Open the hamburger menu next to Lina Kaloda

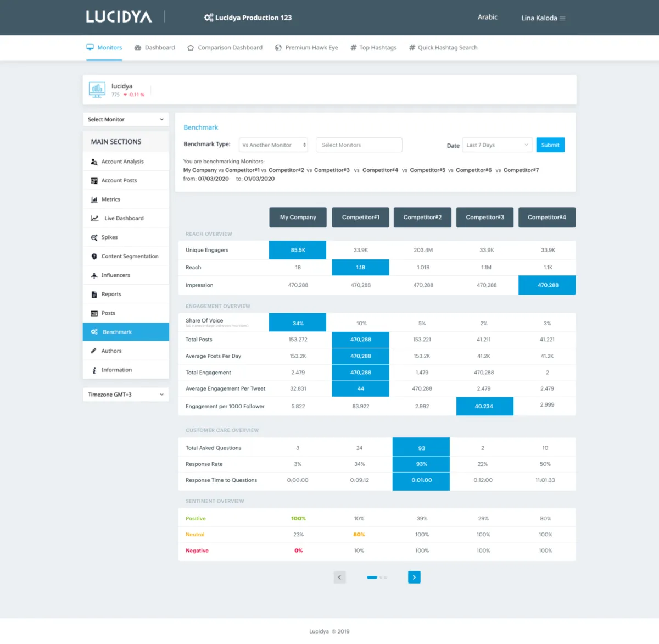(562, 18)
